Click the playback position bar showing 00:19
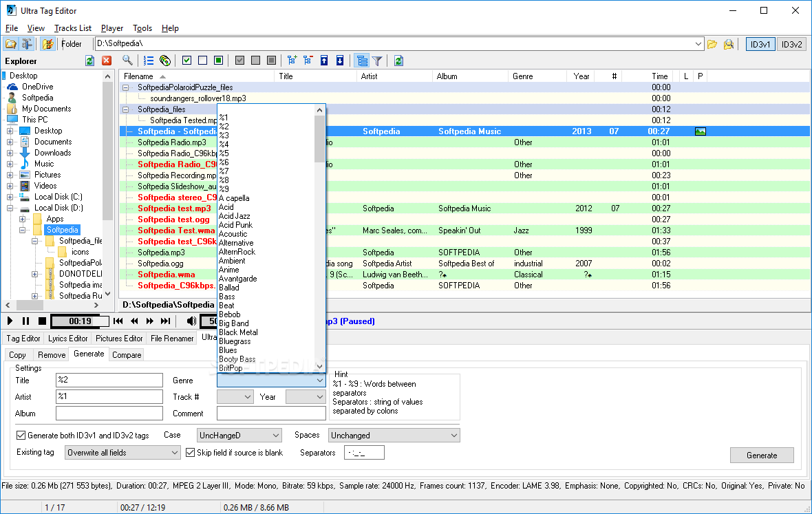The image size is (812, 514). point(81,321)
